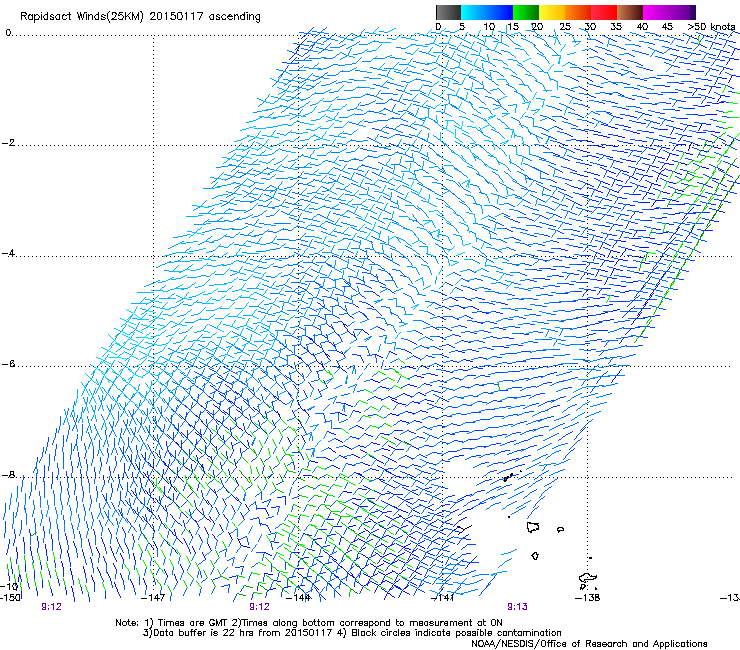This screenshot has width=740, height=650.
Task: Click the '>50 knots' legend label
Action: tap(711, 27)
